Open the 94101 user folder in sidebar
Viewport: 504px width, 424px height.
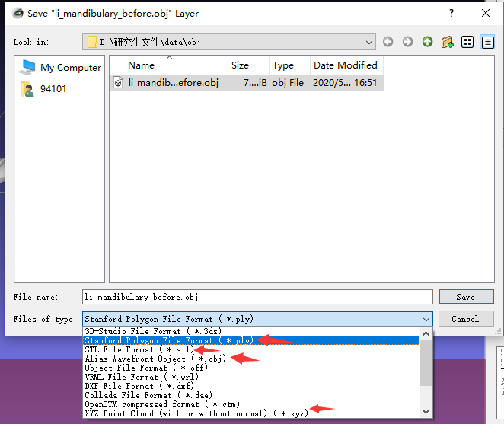point(43,89)
